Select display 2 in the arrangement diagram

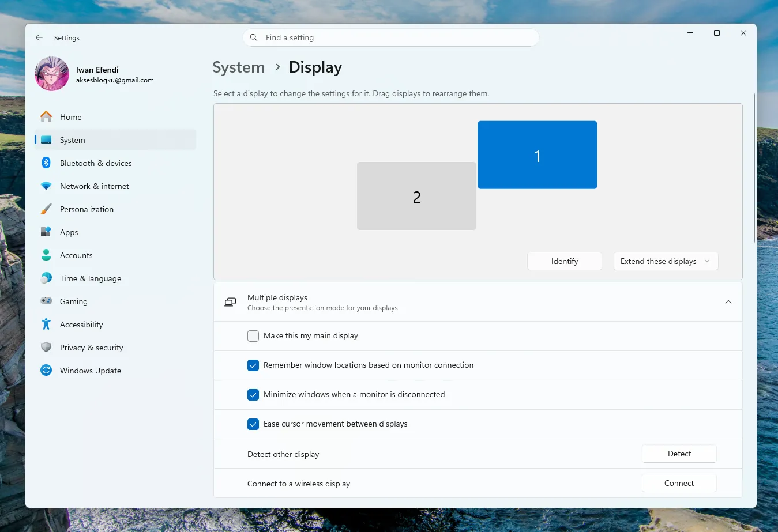pyautogui.click(x=416, y=197)
